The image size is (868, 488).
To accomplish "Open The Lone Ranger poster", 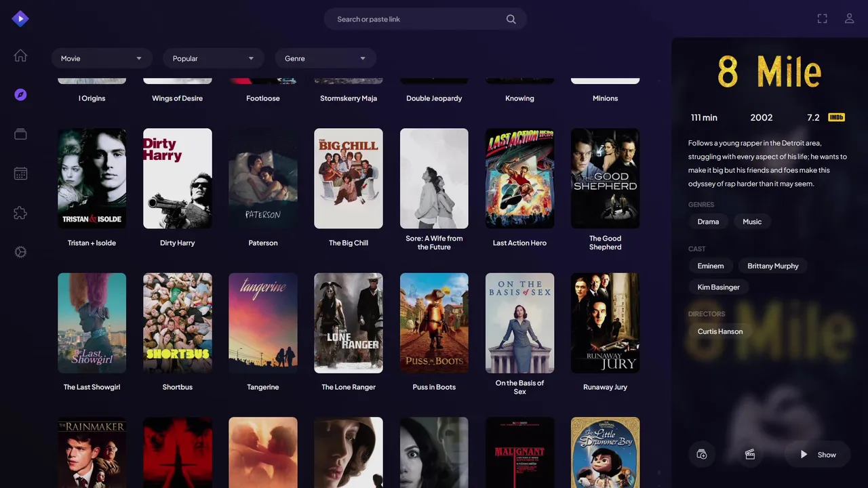I will pyautogui.click(x=349, y=323).
